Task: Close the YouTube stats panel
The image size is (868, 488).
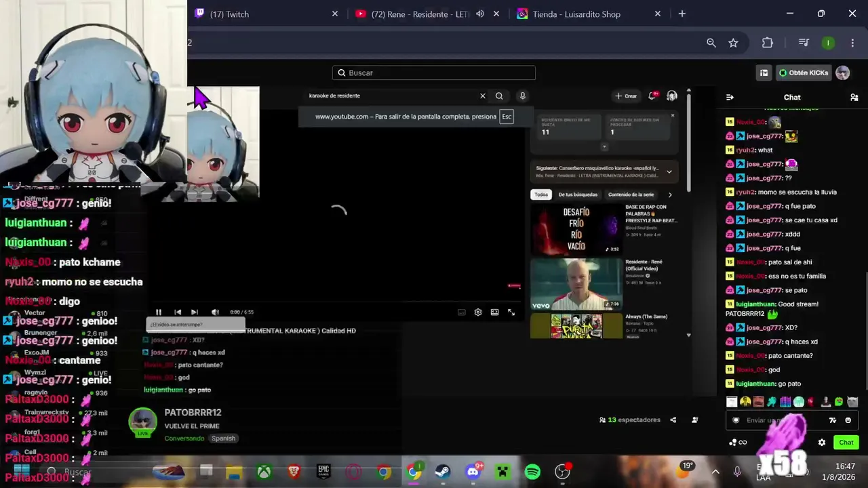Action: point(673,115)
